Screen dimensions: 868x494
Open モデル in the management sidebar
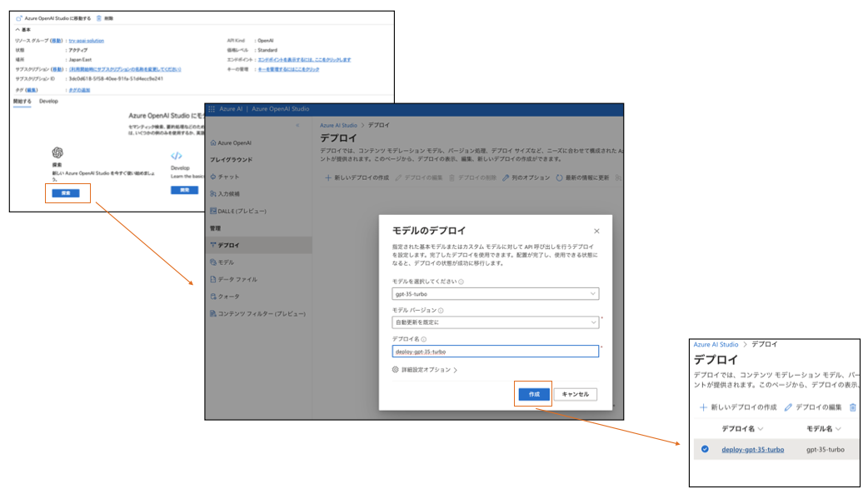coord(222,262)
